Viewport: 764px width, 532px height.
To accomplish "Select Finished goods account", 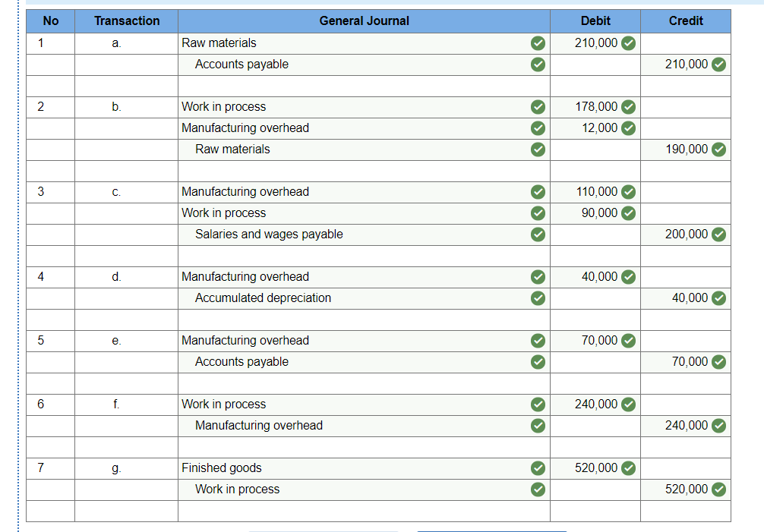I will point(364,468).
